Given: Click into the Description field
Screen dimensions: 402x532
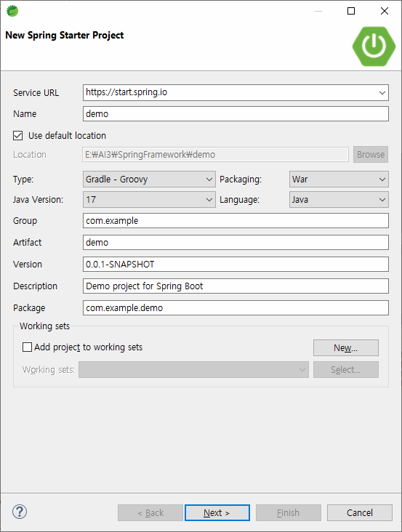Looking at the screenshot, I should tap(236, 286).
